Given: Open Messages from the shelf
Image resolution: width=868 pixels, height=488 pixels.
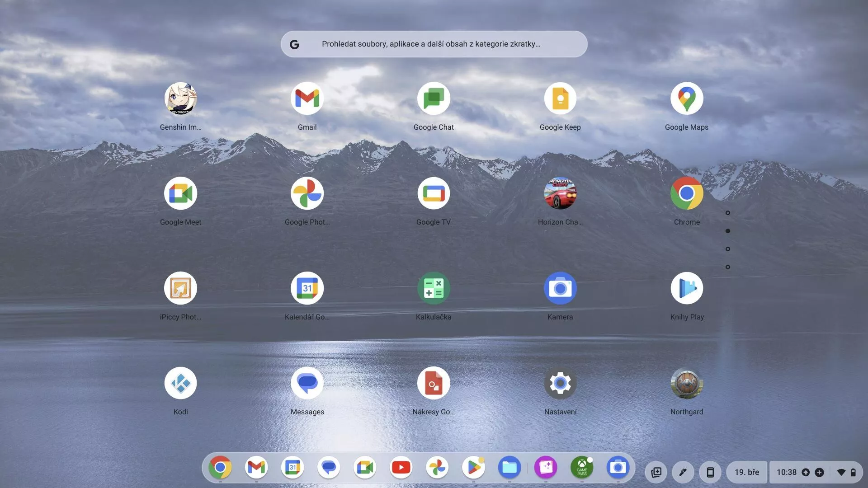Looking at the screenshot, I should point(329,467).
